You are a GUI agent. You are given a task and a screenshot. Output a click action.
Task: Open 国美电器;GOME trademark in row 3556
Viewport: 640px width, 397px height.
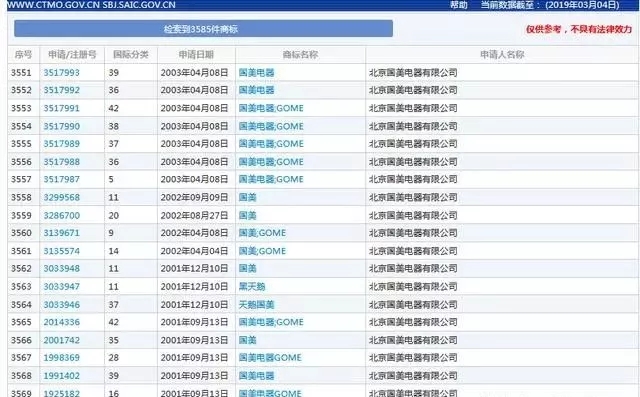[x=271, y=162]
